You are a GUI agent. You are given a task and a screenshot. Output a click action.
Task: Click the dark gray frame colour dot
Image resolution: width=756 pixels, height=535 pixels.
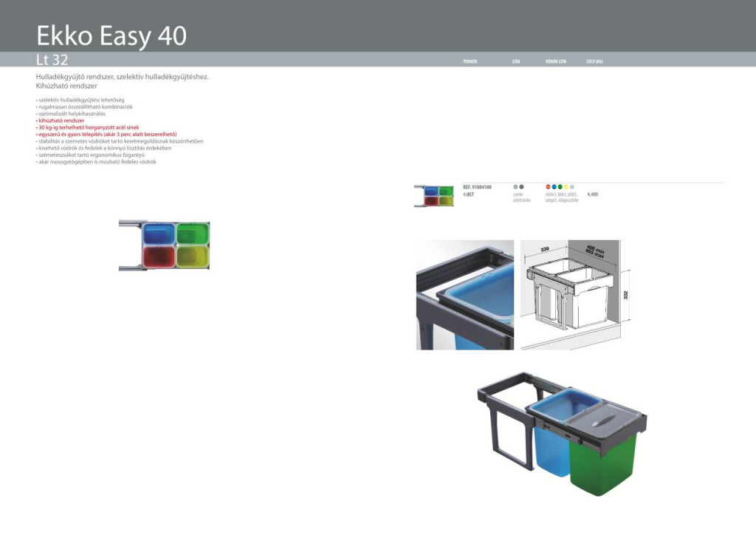pos(522,187)
